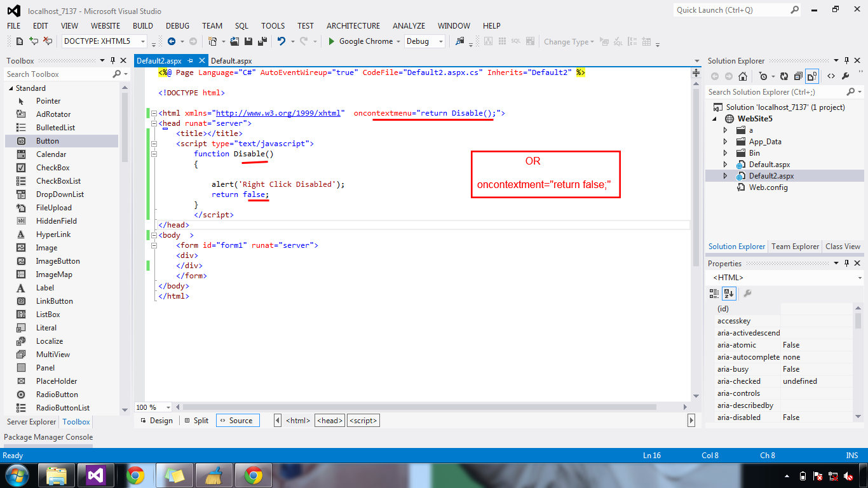Start debugging with the green play arrow
Screen dimensions: 868x488
[x=331, y=41]
